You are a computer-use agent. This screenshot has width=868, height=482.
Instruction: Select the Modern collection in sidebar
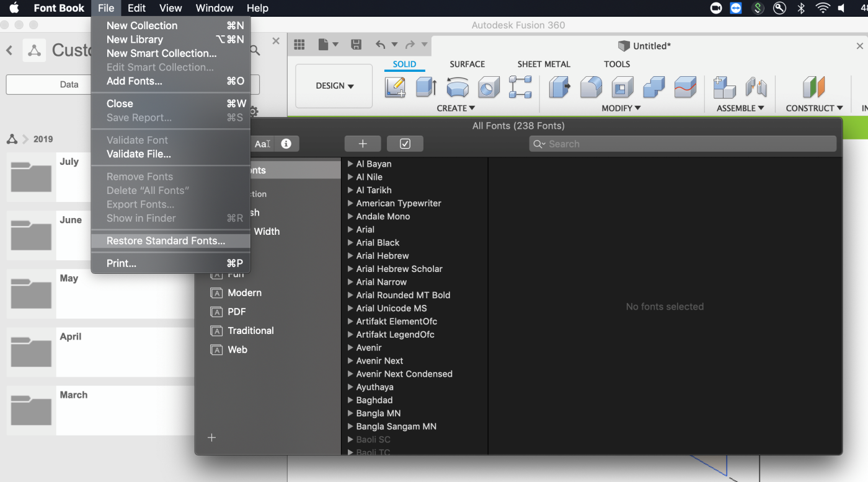244,292
